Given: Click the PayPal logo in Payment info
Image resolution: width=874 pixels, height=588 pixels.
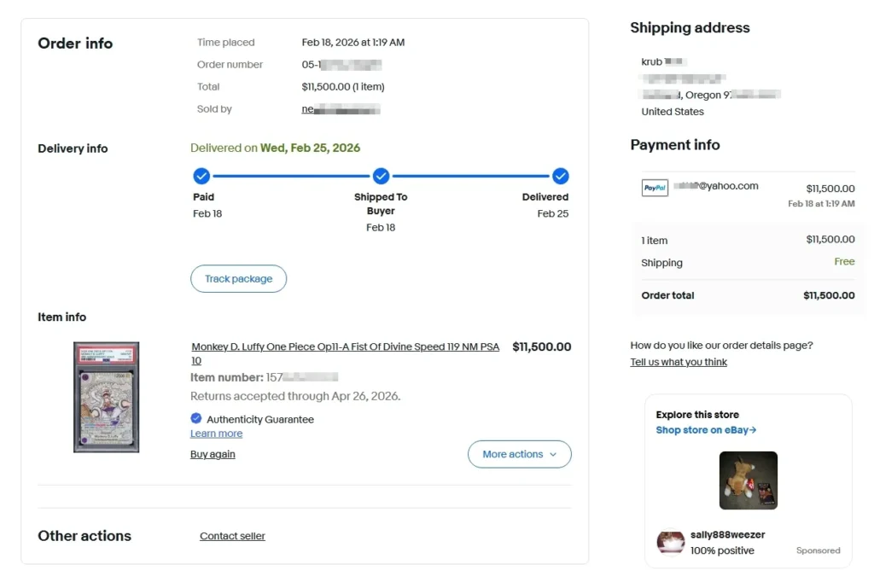Looking at the screenshot, I should (655, 188).
